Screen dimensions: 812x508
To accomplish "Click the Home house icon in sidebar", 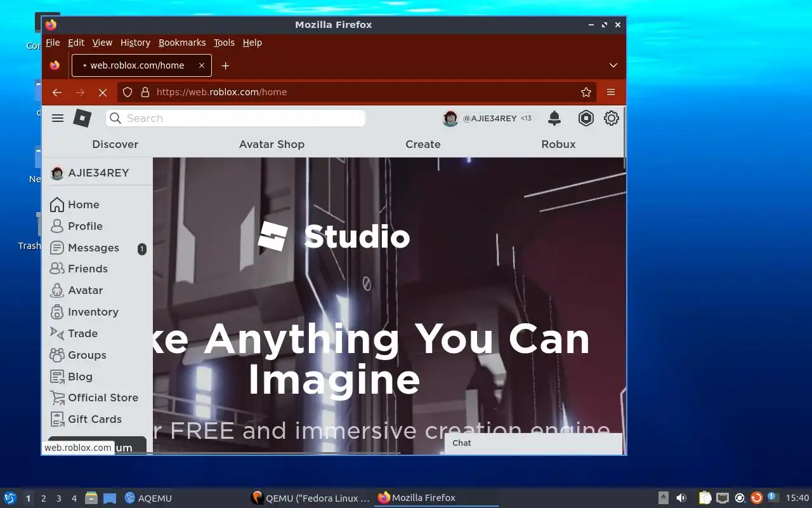I will click(x=57, y=204).
